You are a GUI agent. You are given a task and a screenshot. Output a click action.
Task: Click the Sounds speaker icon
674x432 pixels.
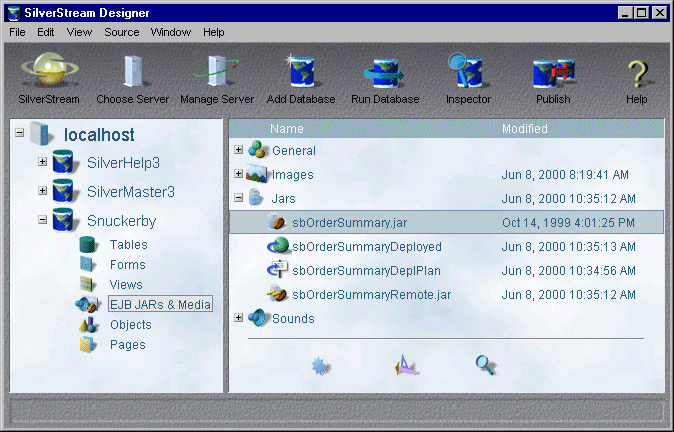258,318
